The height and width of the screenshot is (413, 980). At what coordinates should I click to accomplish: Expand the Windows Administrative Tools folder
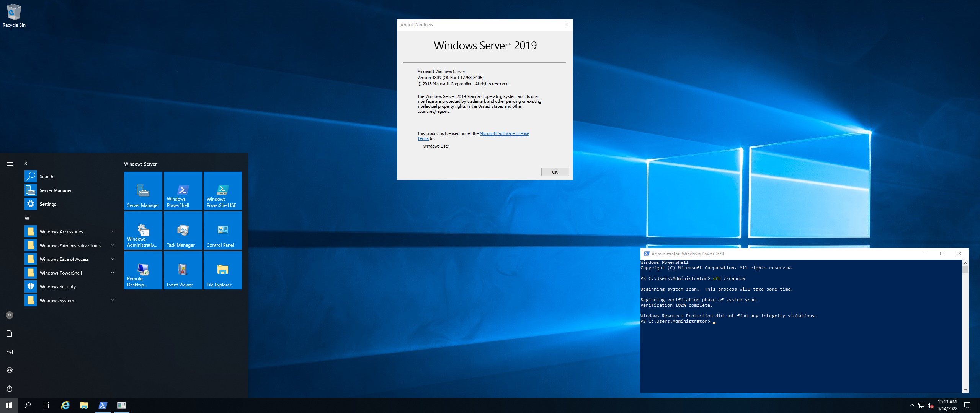[x=70, y=245]
